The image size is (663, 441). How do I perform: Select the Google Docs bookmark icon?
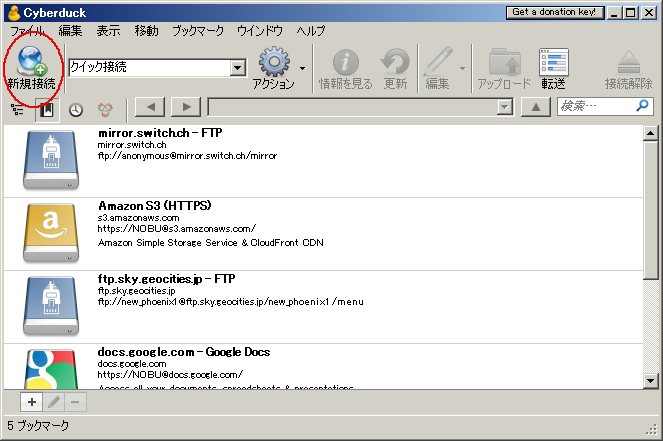point(51,368)
